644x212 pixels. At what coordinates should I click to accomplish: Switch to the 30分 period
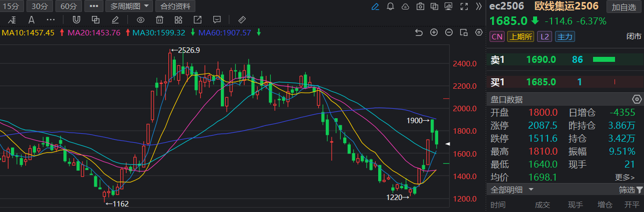(40, 6)
